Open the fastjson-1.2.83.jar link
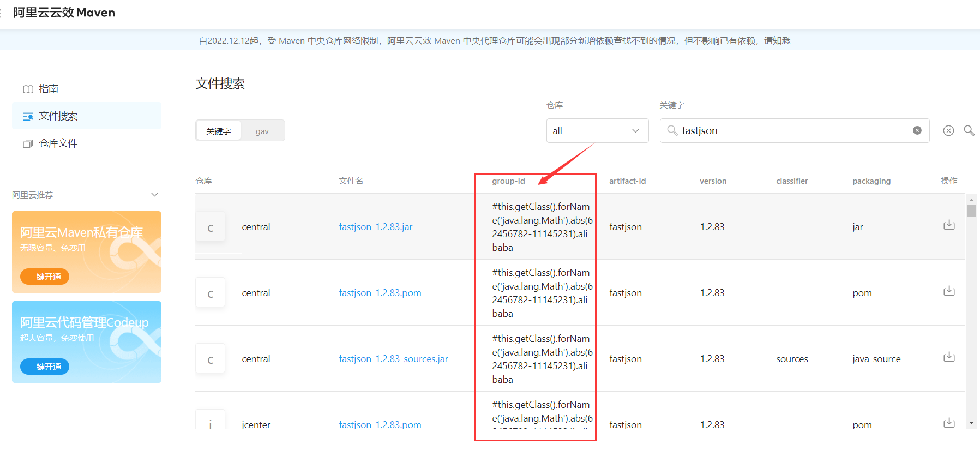 click(376, 227)
